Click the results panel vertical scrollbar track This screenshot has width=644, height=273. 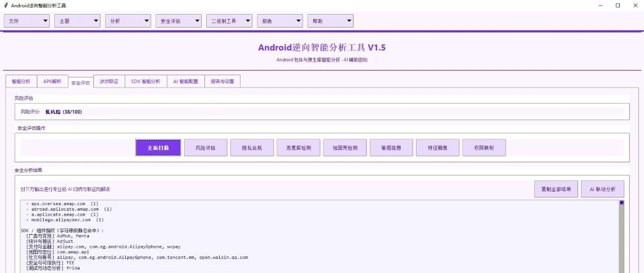click(622, 239)
